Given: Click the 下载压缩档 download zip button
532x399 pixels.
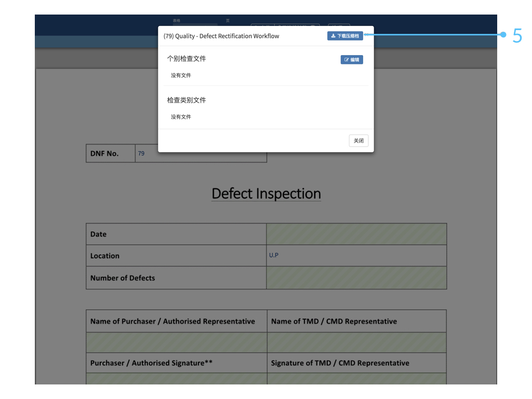Looking at the screenshot, I should point(345,36).
